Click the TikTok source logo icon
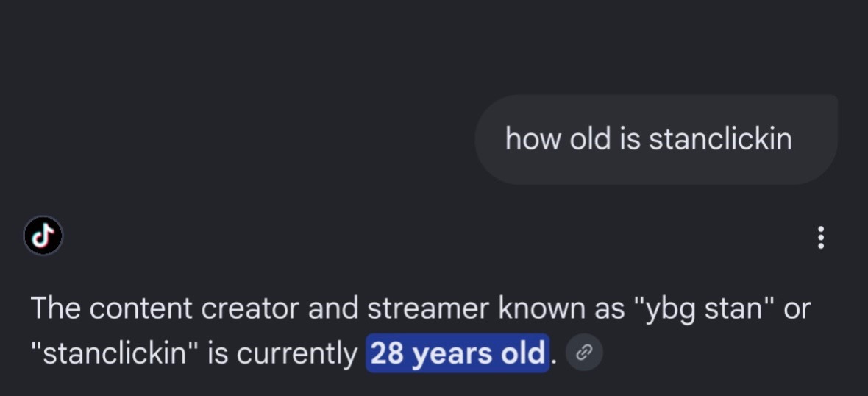 click(43, 236)
